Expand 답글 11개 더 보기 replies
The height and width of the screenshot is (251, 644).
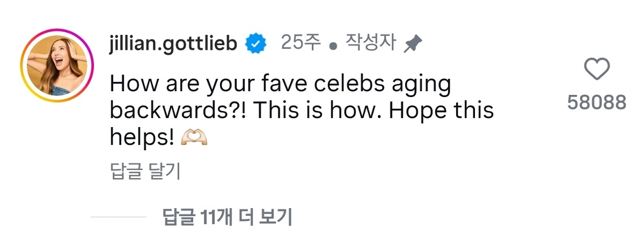pos(226,218)
